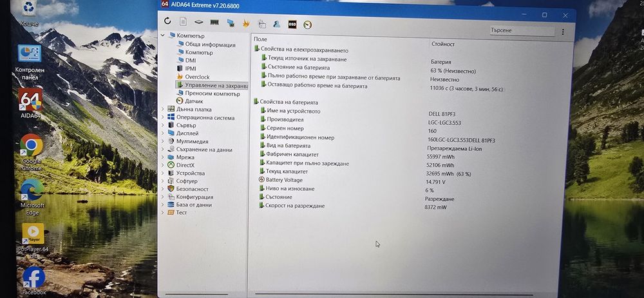Open the Facebook desktop shortcut
Image resolution: width=644 pixels, height=298 pixels.
[33, 281]
